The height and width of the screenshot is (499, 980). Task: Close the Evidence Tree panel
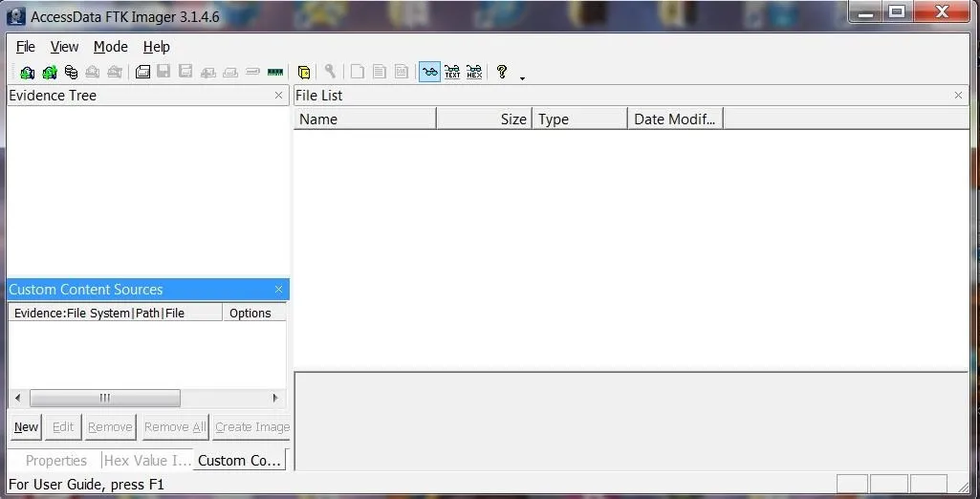[x=279, y=96]
